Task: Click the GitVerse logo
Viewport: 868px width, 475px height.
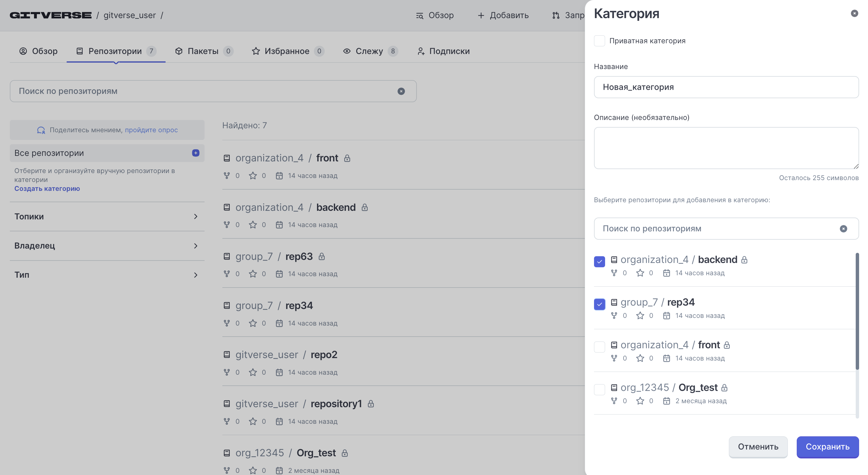Action: pyautogui.click(x=51, y=15)
